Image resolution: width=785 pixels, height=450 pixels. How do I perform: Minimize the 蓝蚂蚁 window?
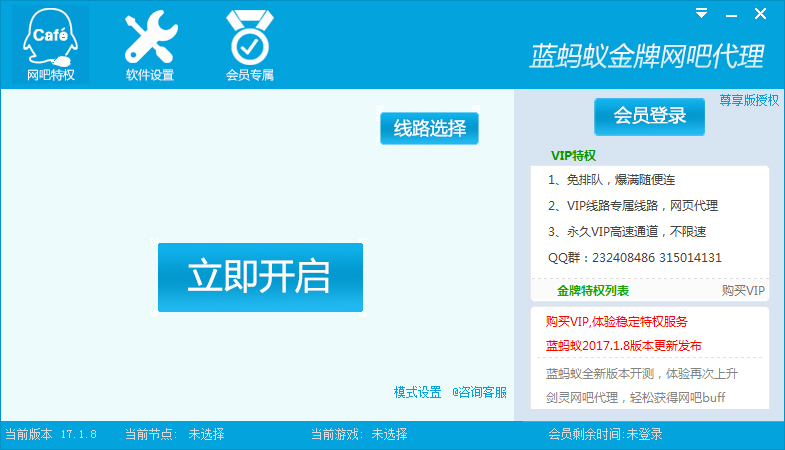coord(731,15)
